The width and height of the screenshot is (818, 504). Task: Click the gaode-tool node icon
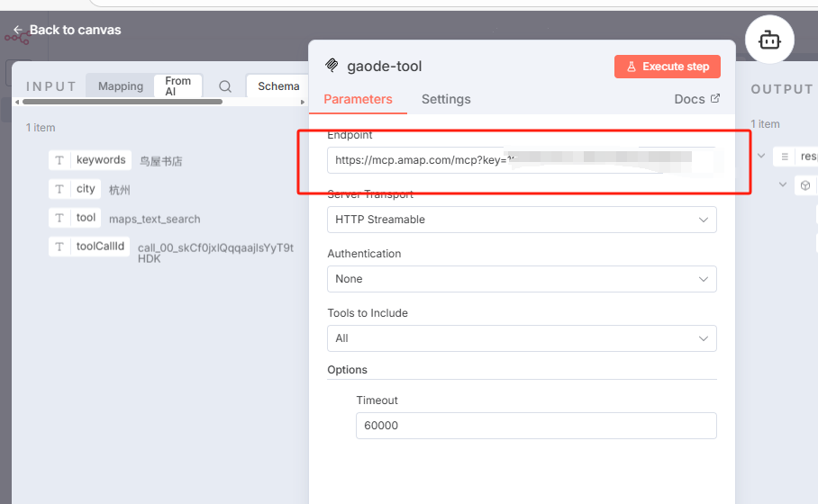tap(332, 66)
